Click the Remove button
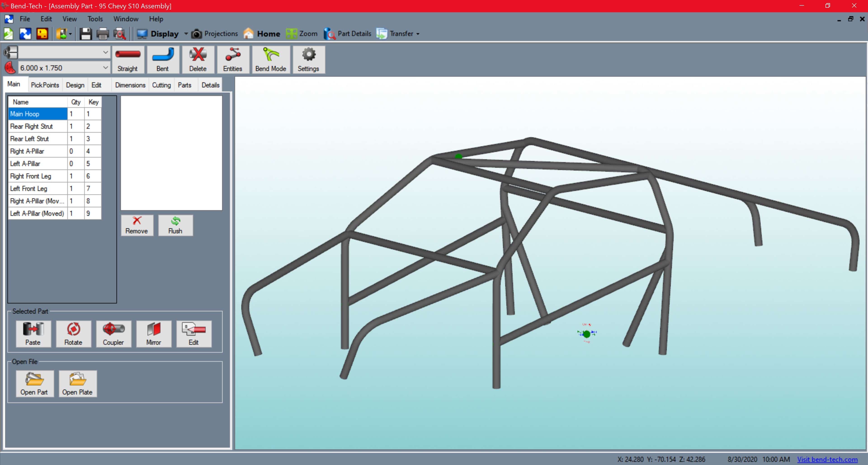The image size is (868, 465). [x=137, y=225]
